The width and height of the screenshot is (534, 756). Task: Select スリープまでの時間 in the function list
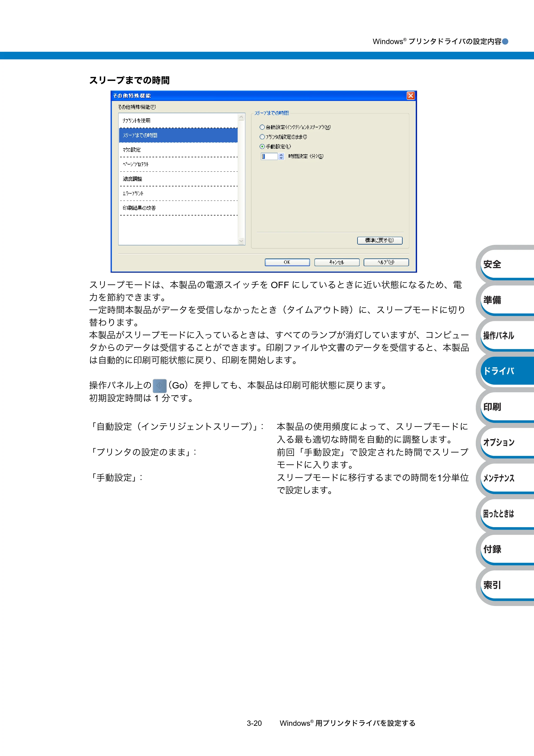coord(178,135)
